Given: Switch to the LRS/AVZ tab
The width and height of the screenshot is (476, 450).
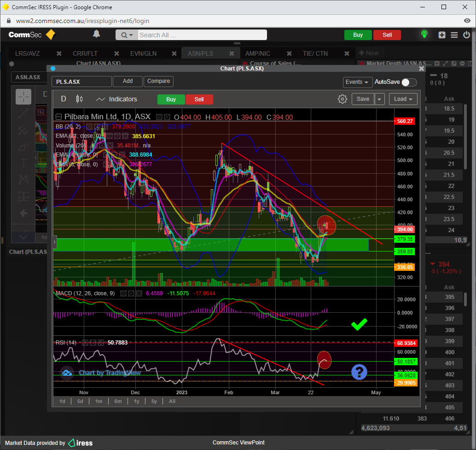Looking at the screenshot, I should click(27, 53).
